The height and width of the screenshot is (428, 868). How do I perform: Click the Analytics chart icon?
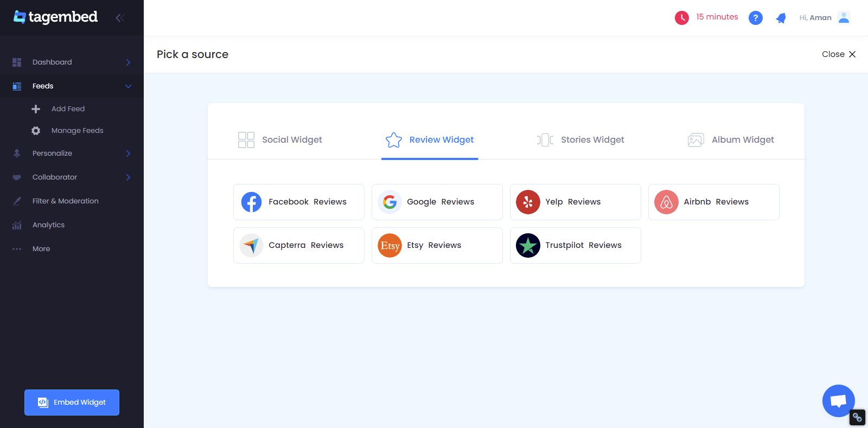point(17,225)
